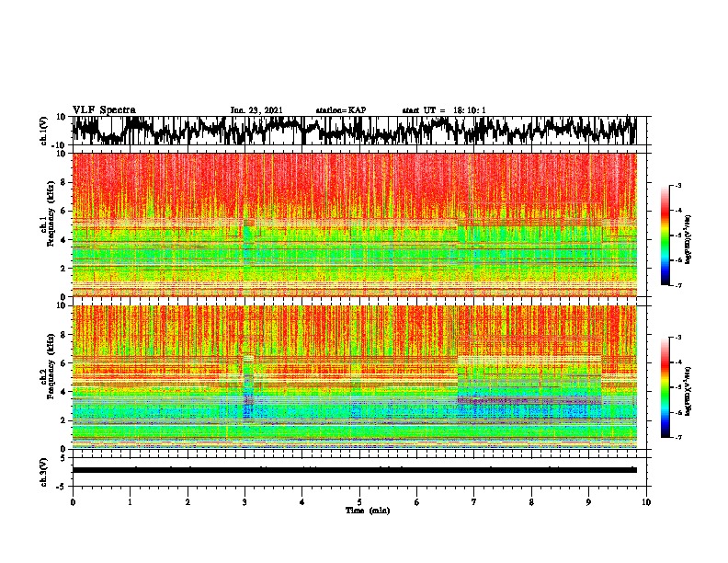Screen dimensions: 728x563
Task: Click the "VLF Spectra" plot title
Action: tap(104, 110)
